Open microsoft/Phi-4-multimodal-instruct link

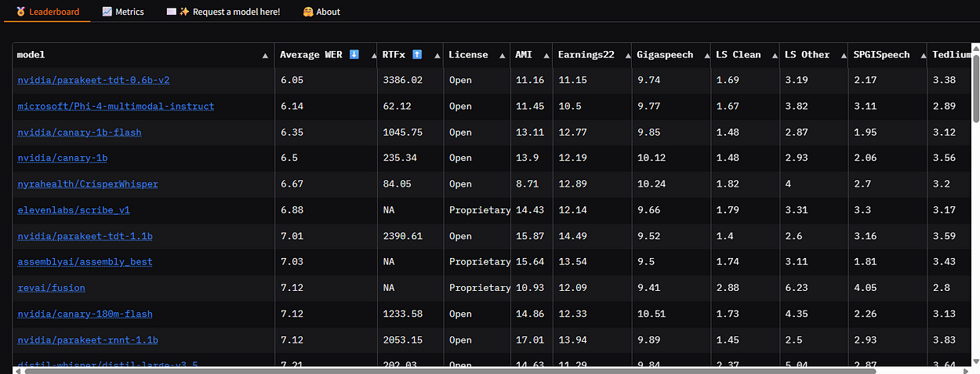pos(115,106)
